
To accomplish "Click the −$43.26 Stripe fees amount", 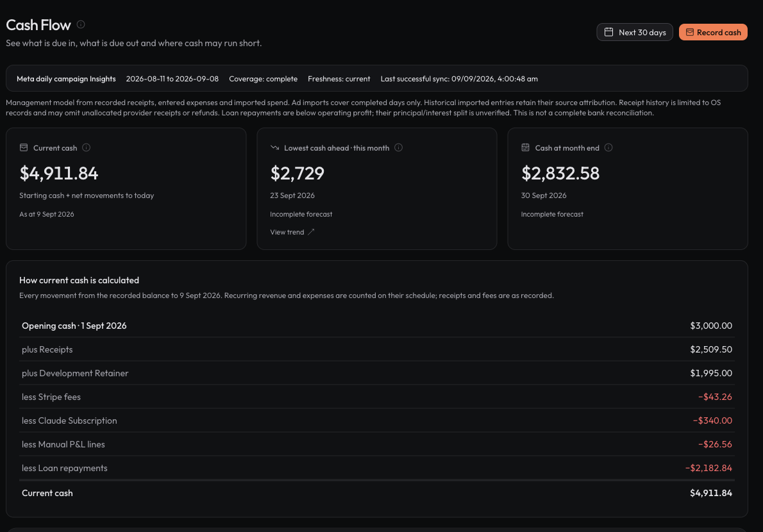I will (715, 397).
